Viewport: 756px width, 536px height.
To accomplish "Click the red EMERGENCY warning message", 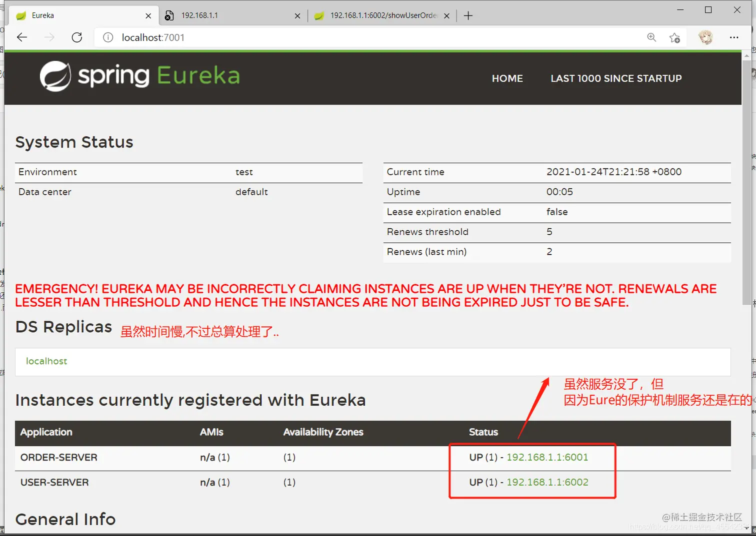I will [x=365, y=295].
